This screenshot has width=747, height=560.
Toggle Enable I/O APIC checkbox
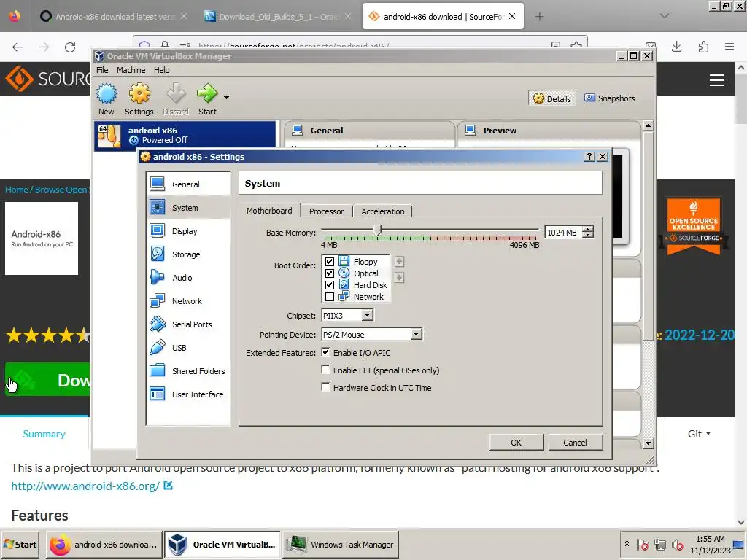tap(325, 352)
